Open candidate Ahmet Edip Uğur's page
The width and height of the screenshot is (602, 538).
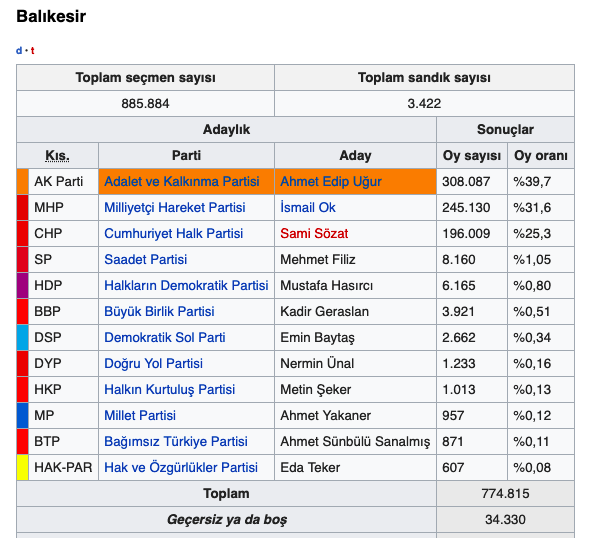tap(332, 181)
